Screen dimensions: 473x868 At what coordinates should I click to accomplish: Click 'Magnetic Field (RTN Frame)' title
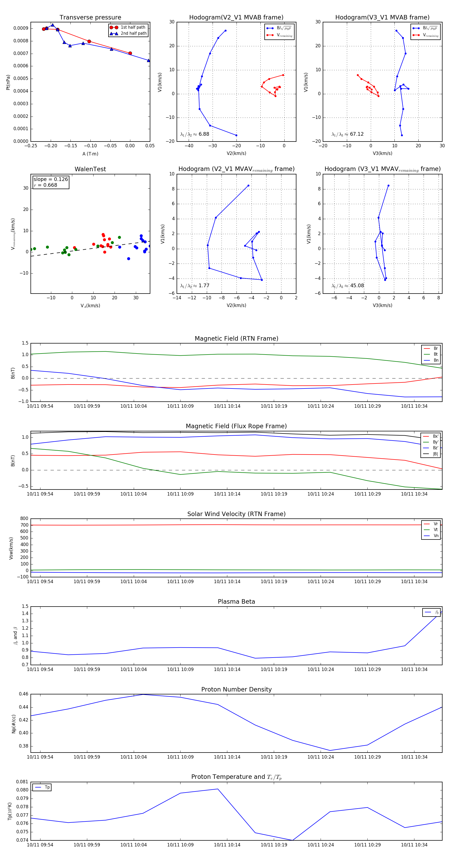click(236, 339)
